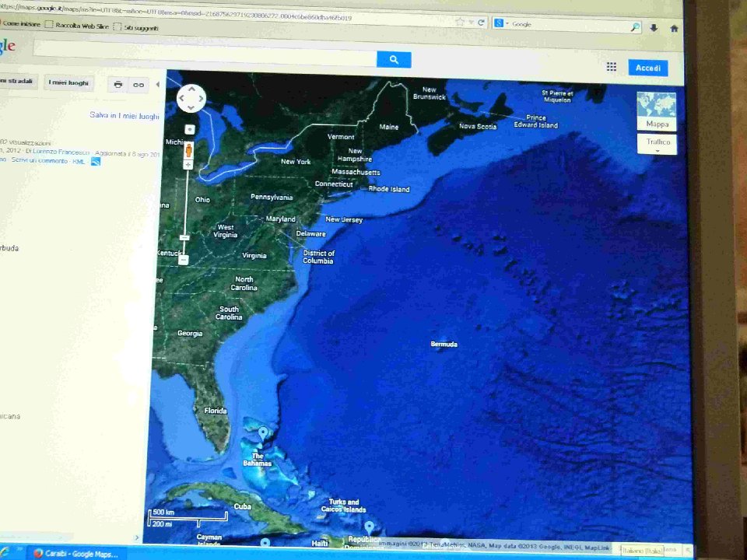
Task: Open I miei luoghi
Action: (x=68, y=82)
